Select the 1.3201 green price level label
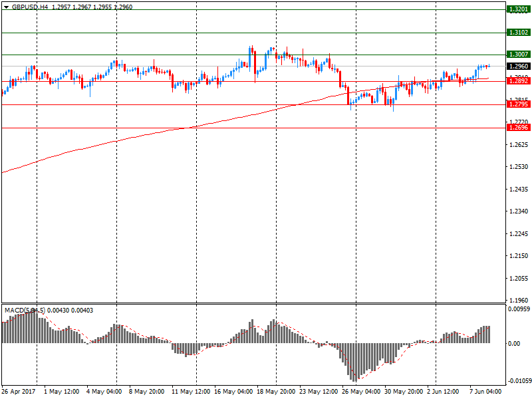The image size is (532, 399). 519,9
